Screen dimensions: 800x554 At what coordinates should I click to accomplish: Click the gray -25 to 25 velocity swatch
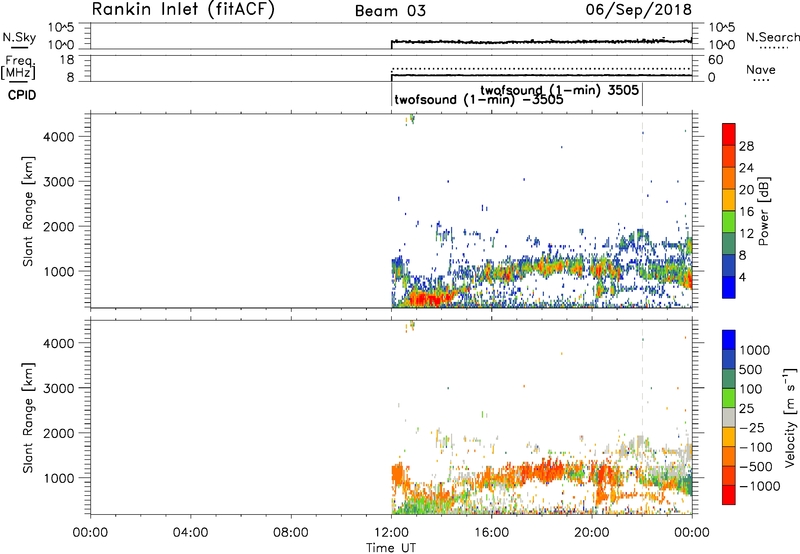pos(729,418)
